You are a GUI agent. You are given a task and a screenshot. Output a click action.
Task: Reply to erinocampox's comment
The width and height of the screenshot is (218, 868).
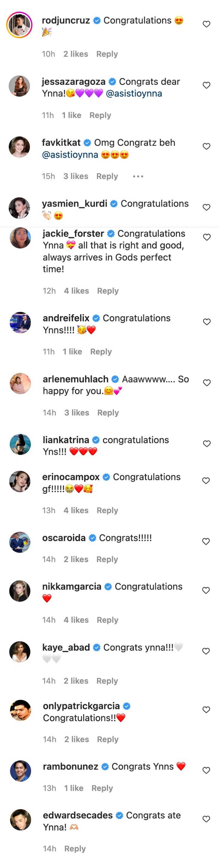coord(107,511)
